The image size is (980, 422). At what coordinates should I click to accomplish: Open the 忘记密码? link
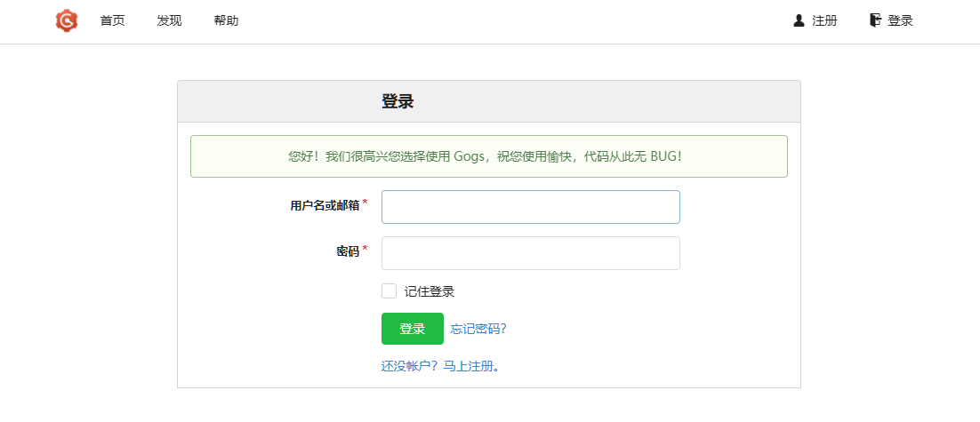click(x=478, y=329)
